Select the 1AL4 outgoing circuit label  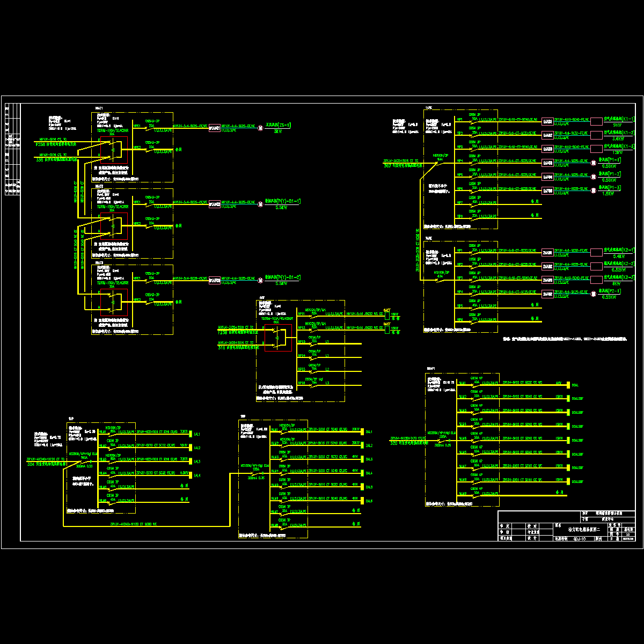click(x=197, y=475)
